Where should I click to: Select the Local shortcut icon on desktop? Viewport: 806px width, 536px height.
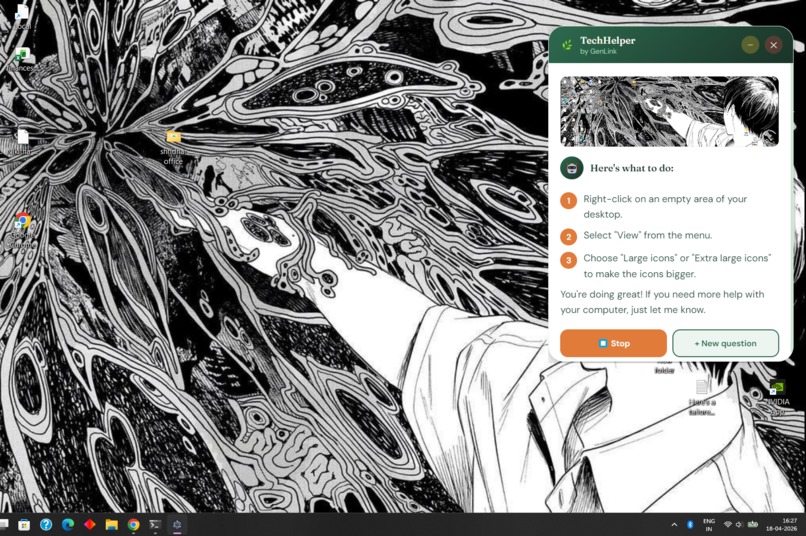pyautogui.click(x=22, y=16)
